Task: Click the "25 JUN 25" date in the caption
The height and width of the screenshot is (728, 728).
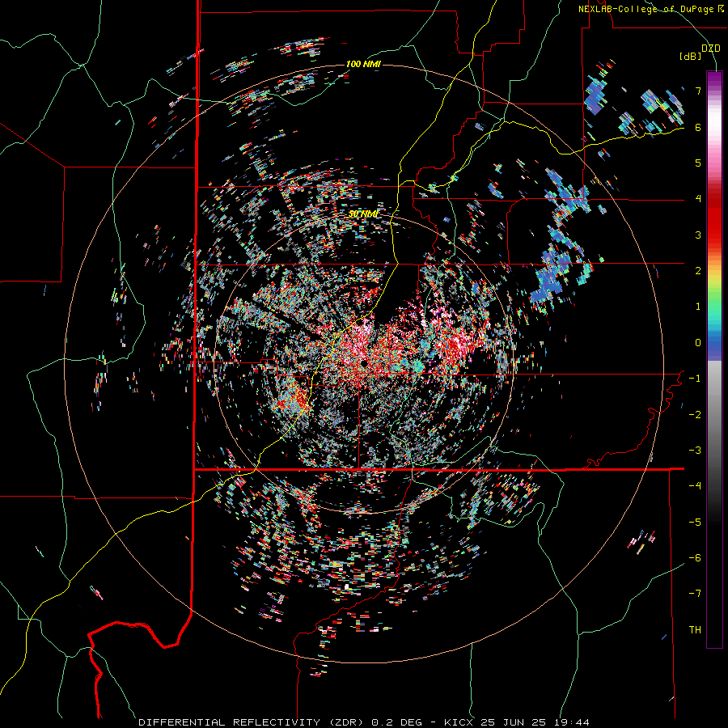Action: point(513,722)
